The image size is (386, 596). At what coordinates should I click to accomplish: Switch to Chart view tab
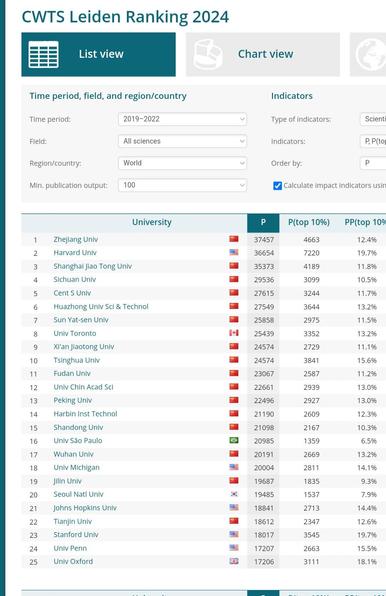coord(263,54)
